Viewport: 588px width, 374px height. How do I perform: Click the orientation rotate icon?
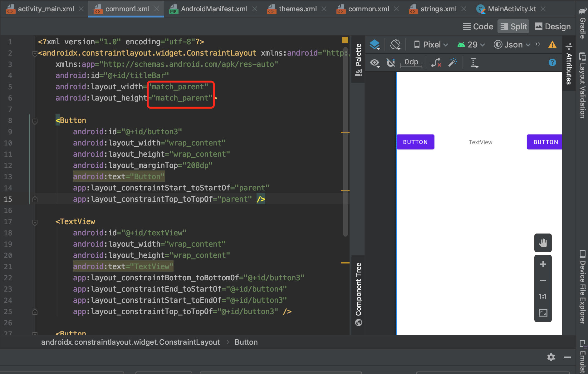tap(395, 45)
